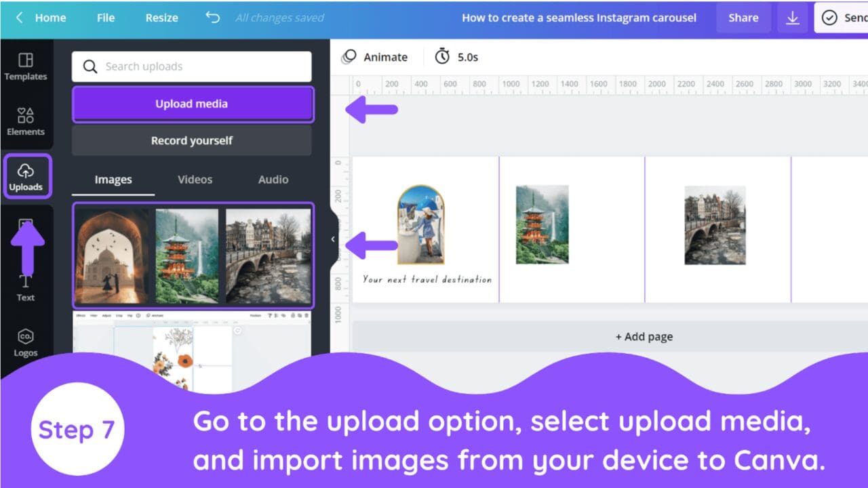
Task: Click the Record yourself button
Action: point(191,140)
